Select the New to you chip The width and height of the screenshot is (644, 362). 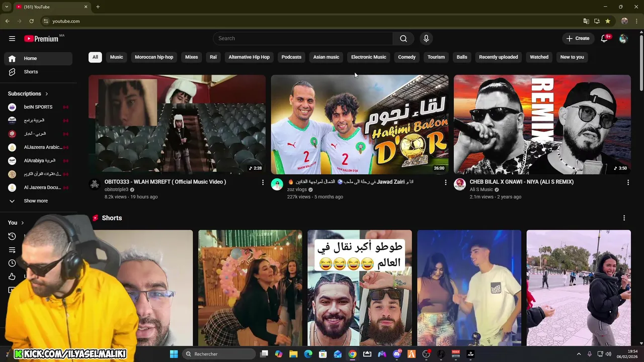coord(572,57)
